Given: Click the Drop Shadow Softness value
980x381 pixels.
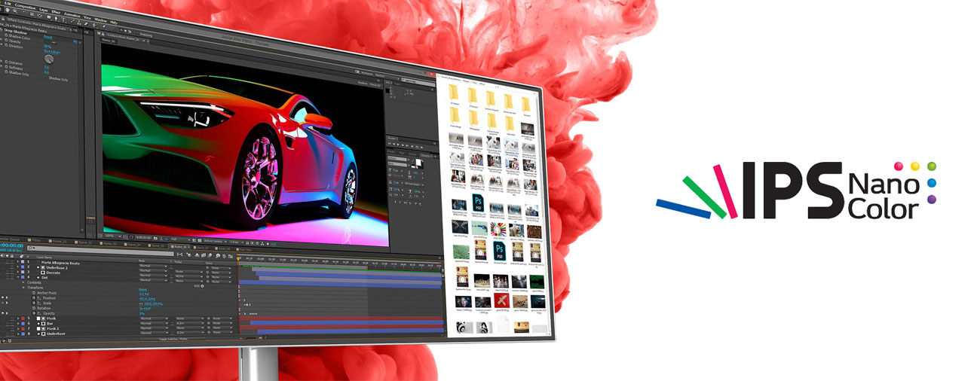Looking at the screenshot, I should point(47,72).
